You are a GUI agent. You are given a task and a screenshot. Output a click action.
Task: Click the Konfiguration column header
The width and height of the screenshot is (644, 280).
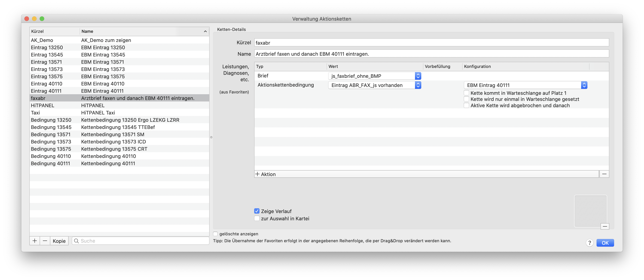point(526,66)
